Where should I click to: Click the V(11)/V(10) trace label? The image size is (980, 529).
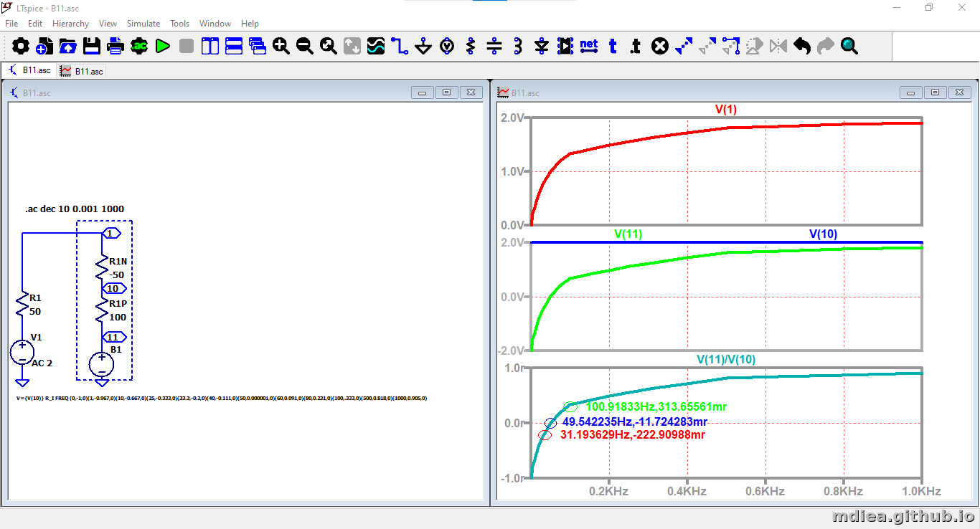(726, 359)
